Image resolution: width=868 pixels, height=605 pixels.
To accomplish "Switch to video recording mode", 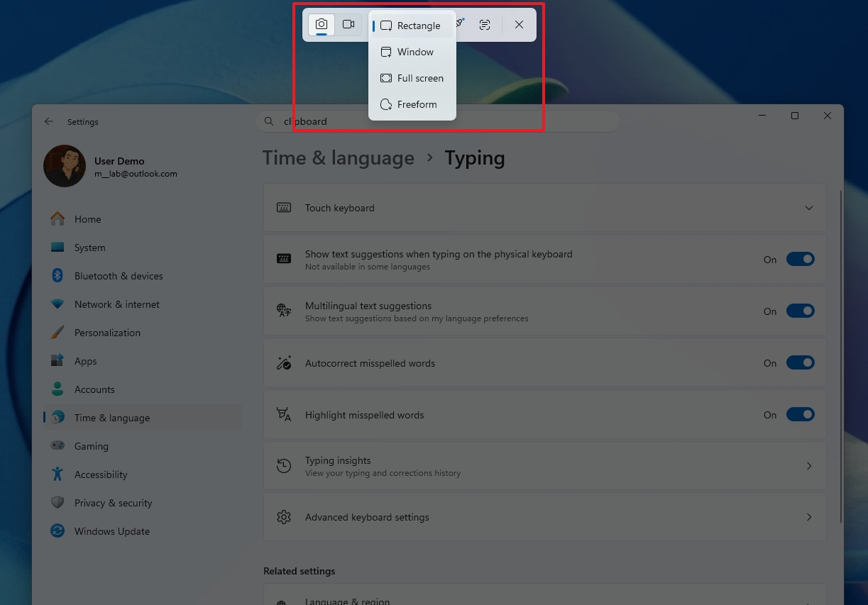I will click(x=348, y=24).
